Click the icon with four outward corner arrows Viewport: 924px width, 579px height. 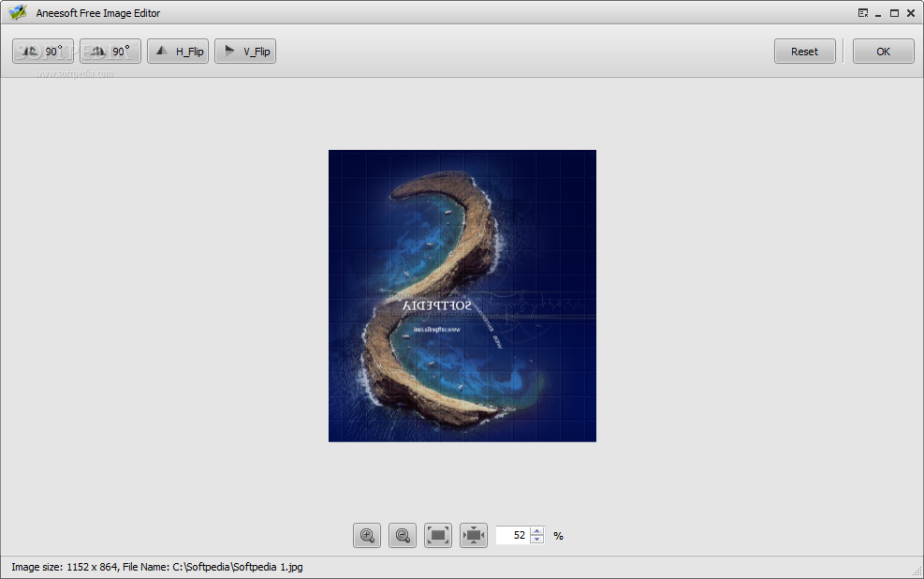438,535
